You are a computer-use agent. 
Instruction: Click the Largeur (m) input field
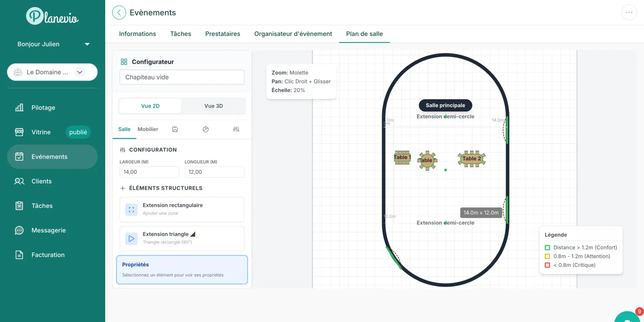click(149, 172)
